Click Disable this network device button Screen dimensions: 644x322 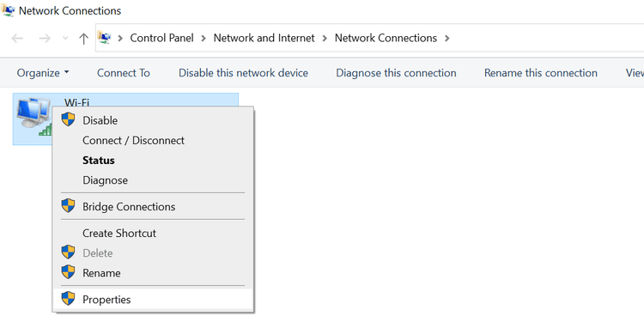click(x=243, y=73)
